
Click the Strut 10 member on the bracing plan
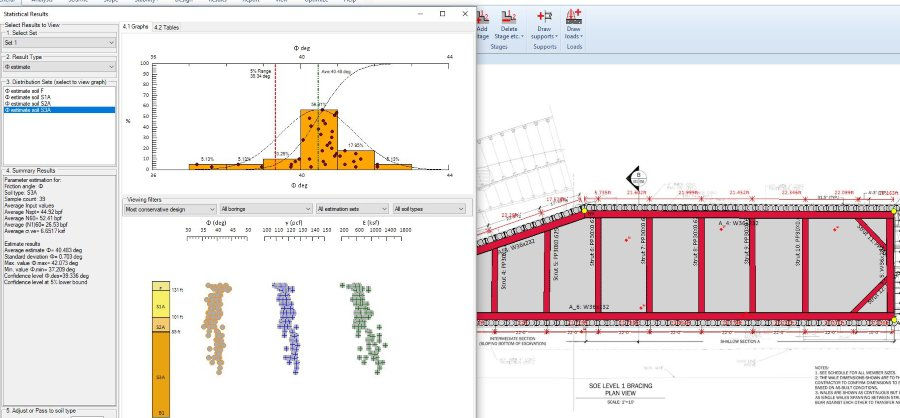805,264
